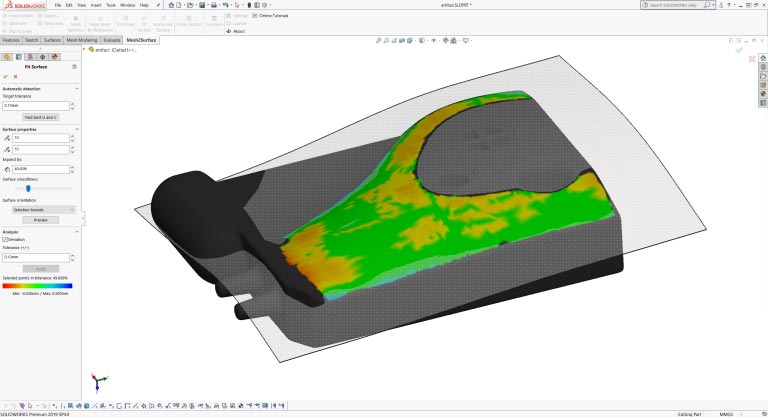Toggle the Online Tutorials checkbox

click(253, 16)
